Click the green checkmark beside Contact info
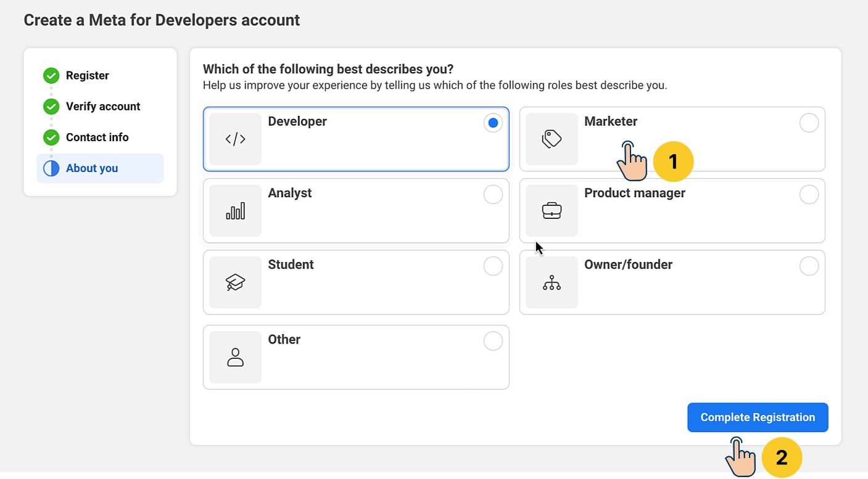The width and height of the screenshot is (868, 479). pyautogui.click(x=51, y=137)
